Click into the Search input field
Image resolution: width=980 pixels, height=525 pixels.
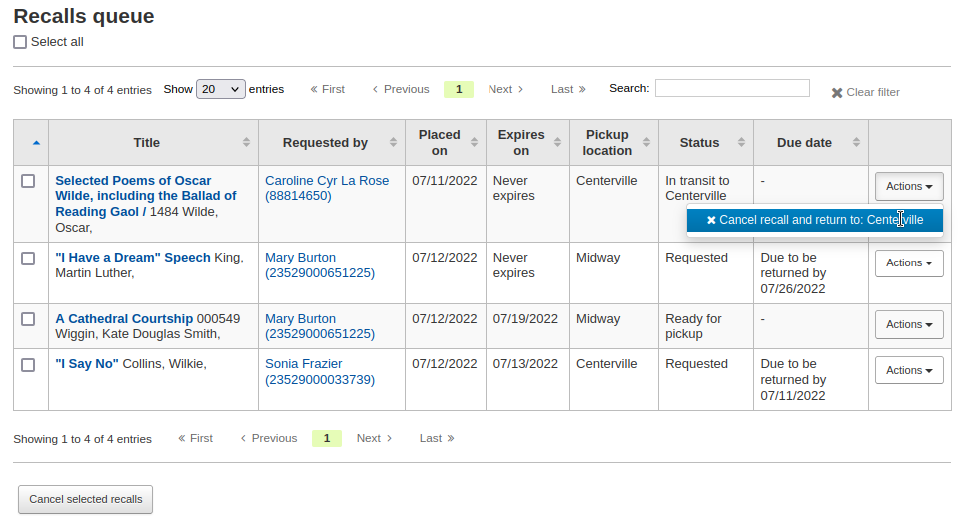732,88
